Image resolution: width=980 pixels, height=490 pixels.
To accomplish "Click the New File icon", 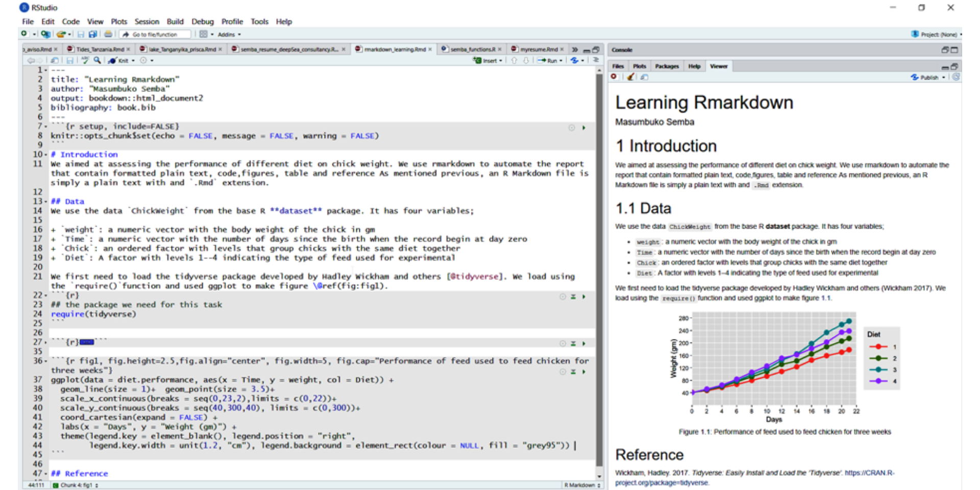I will pyautogui.click(x=24, y=34).
